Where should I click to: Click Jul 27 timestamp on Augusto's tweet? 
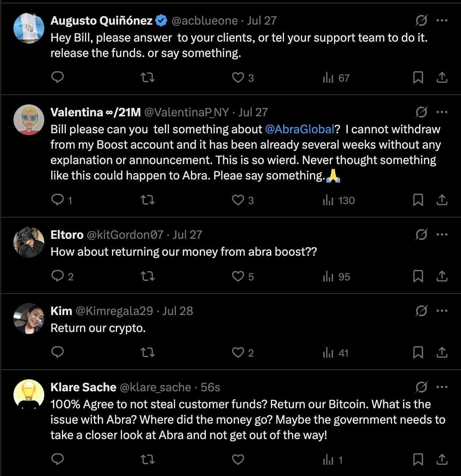click(x=262, y=21)
